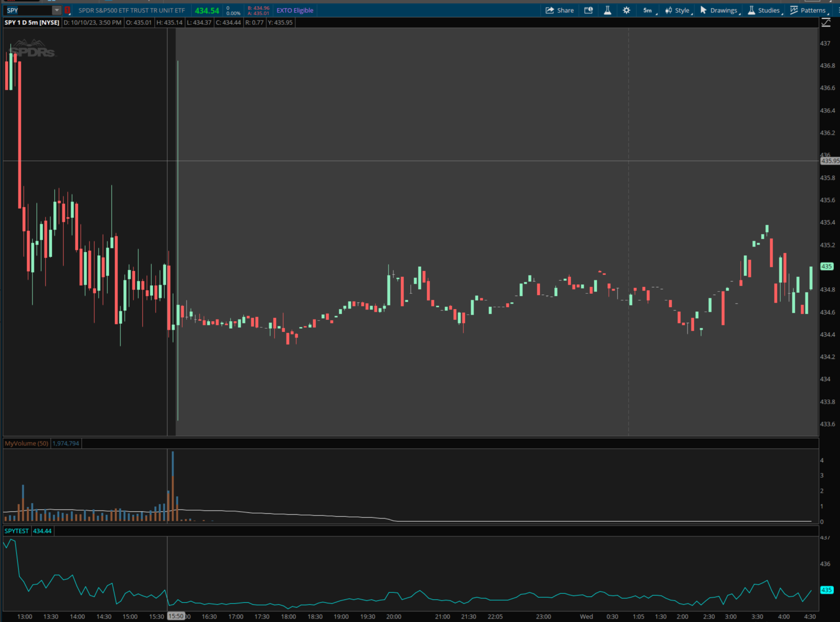
Task: Open the Drawings tools dropdown
Action: coord(719,10)
